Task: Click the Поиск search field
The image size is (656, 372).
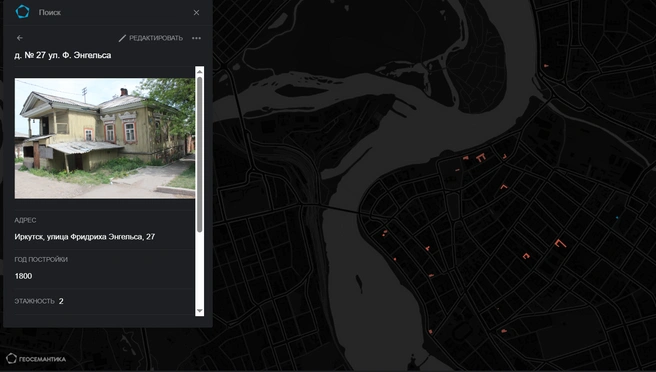Action: [x=112, y=13]
